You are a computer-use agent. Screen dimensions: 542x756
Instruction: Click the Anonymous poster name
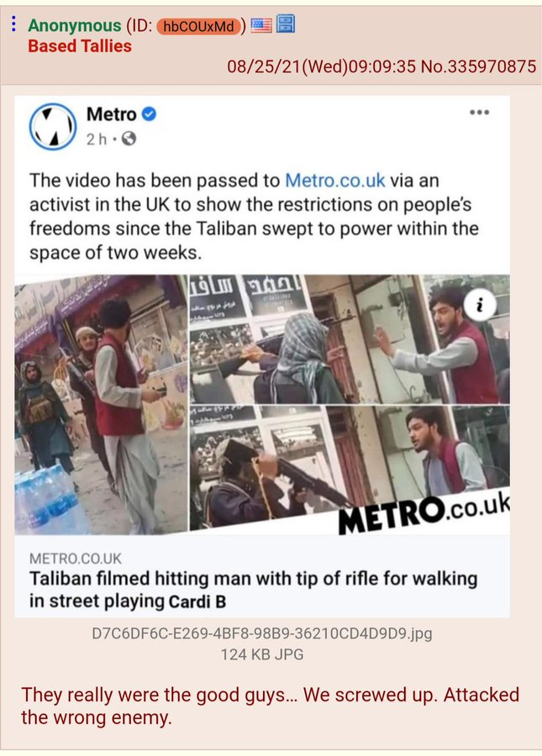tap(74, 25)
